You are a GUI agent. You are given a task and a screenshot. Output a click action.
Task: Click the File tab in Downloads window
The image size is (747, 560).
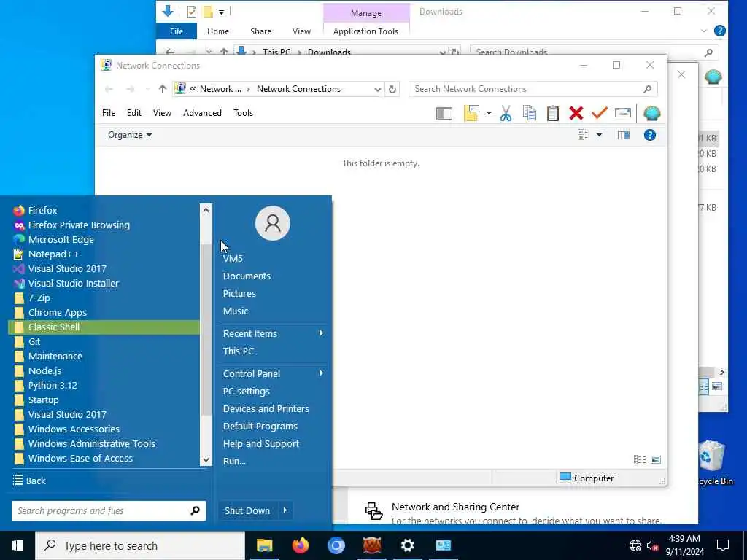pos(177,31)
